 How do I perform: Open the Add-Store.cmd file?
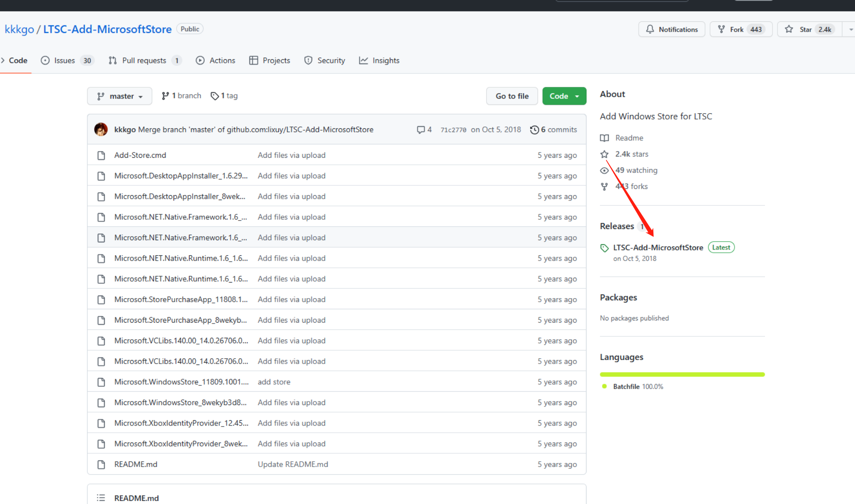[140, 155]
